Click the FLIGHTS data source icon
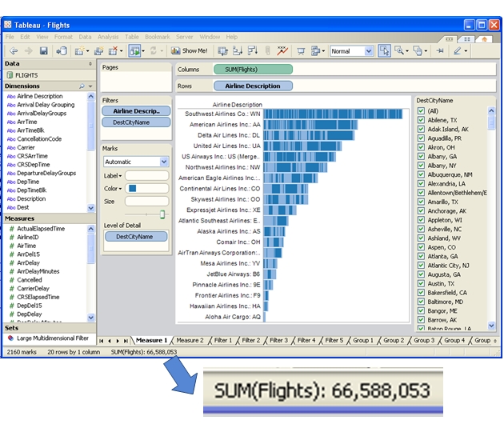504x440 pixels. 10,75
